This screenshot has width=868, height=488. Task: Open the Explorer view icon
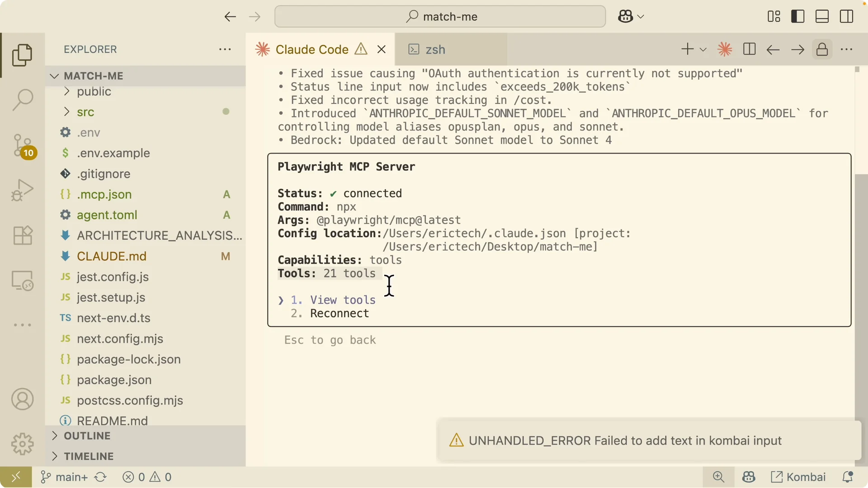pos(22,55)
